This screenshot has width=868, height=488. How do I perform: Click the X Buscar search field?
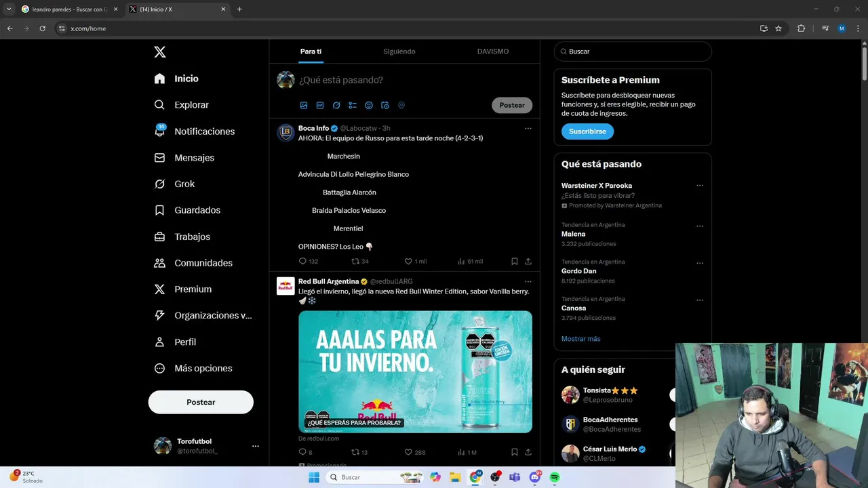click(x=633, y=52)
